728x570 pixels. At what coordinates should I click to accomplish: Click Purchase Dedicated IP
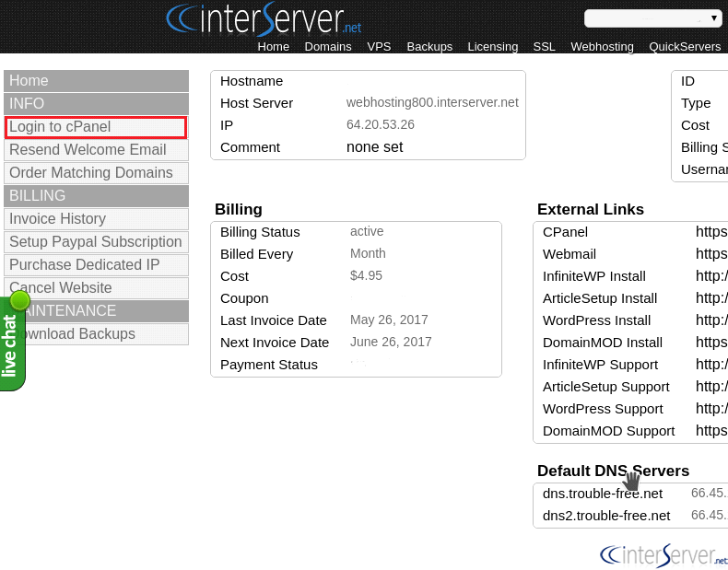coord(96,265)
